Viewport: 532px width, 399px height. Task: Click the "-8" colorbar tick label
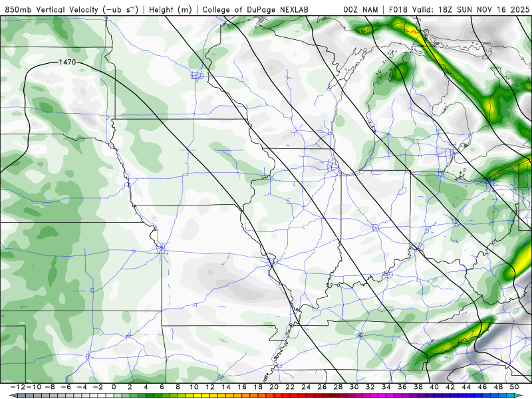(x=50, y=387)
